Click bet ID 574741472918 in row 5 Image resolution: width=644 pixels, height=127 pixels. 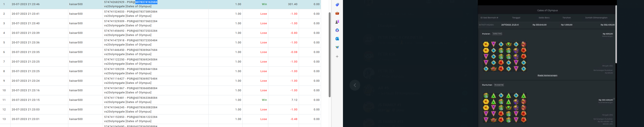tap(114, 40)
